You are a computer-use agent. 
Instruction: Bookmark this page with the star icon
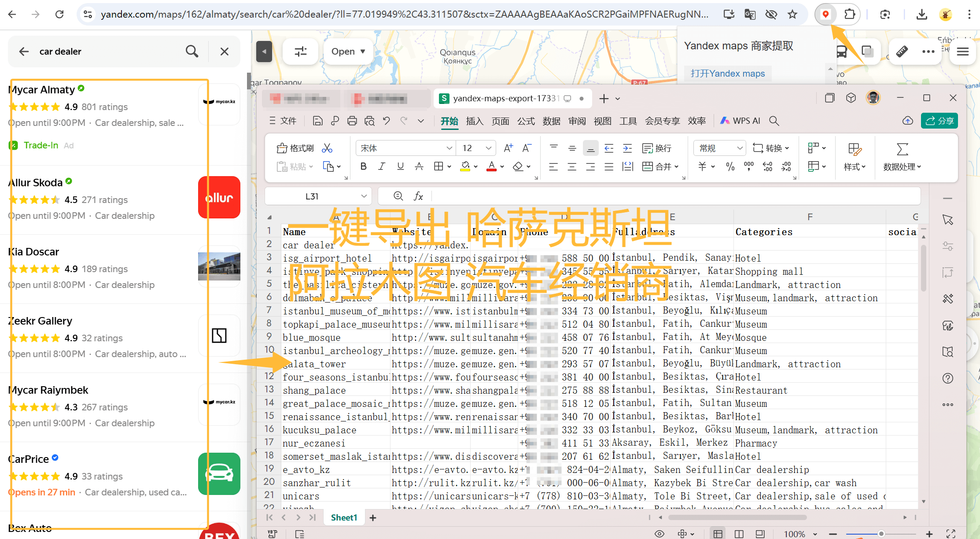[x=792, y=15]
